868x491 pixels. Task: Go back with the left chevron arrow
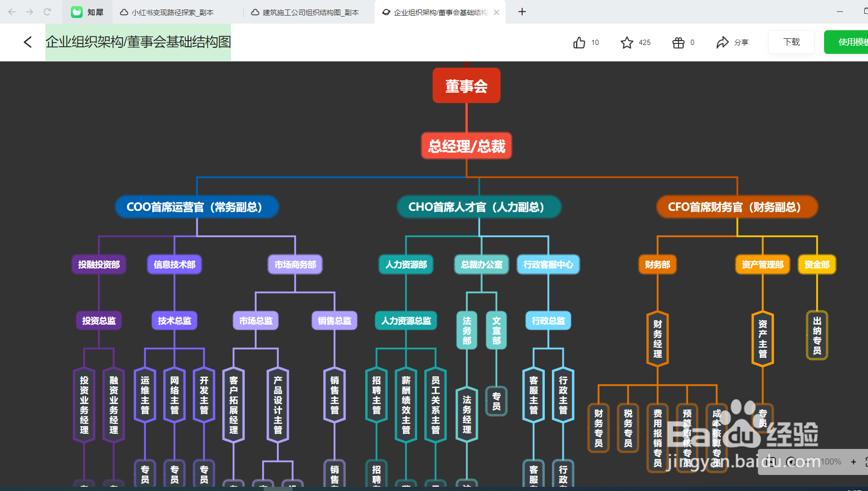[x=28, y=42]
